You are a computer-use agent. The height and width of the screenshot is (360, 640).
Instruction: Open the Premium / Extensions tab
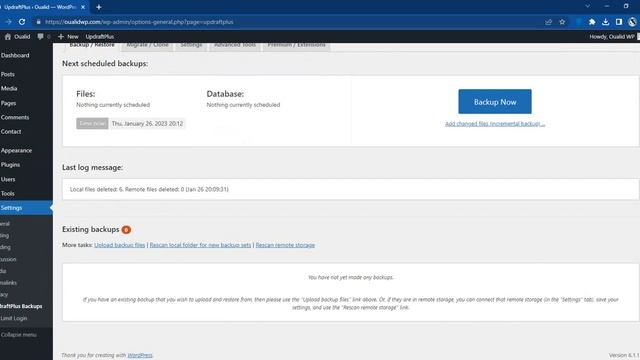(x=296, y=46)
